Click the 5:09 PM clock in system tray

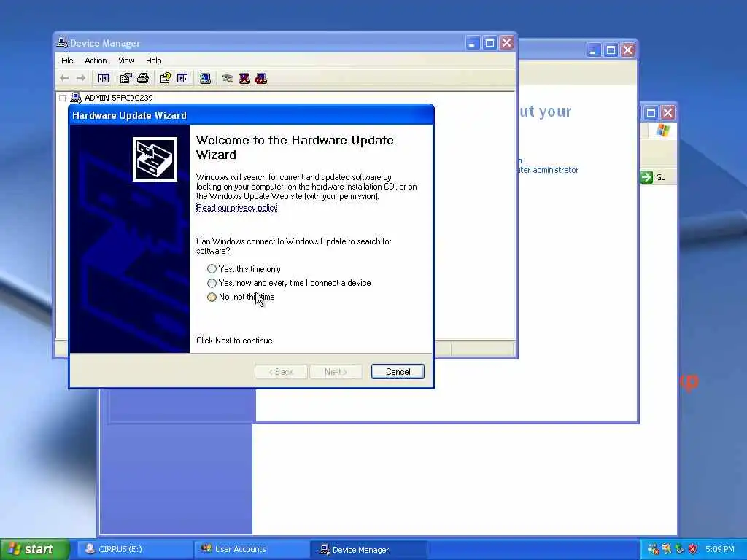click(x=720, y=549)
